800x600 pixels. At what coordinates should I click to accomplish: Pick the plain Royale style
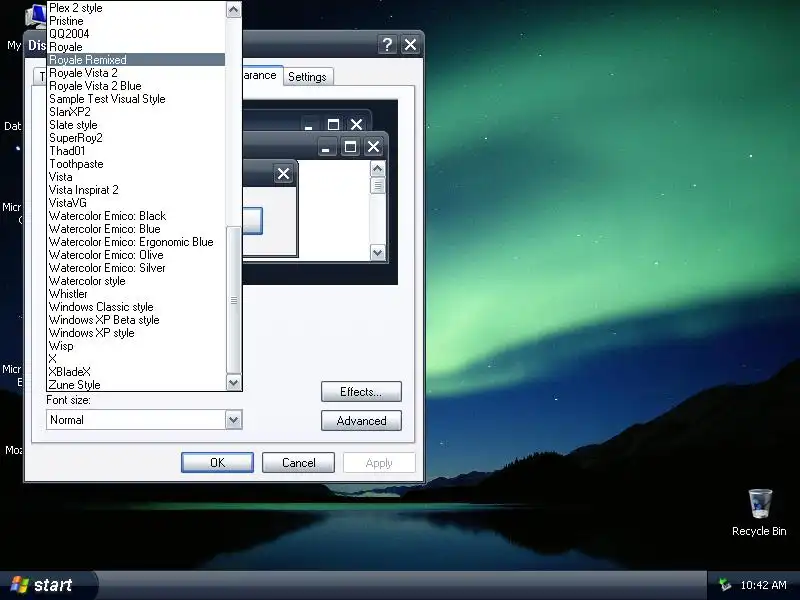coord(136,47)
